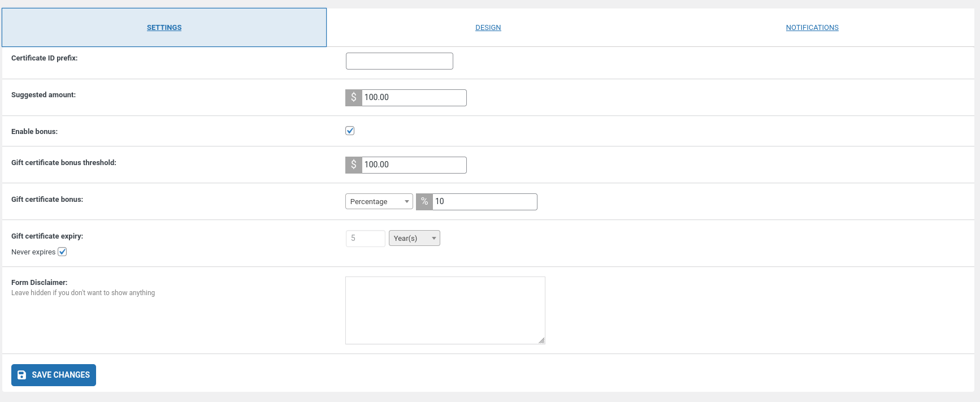Click into the Suggested amount field
Viewport: 980px width, 402px height.
click(414, 98)
